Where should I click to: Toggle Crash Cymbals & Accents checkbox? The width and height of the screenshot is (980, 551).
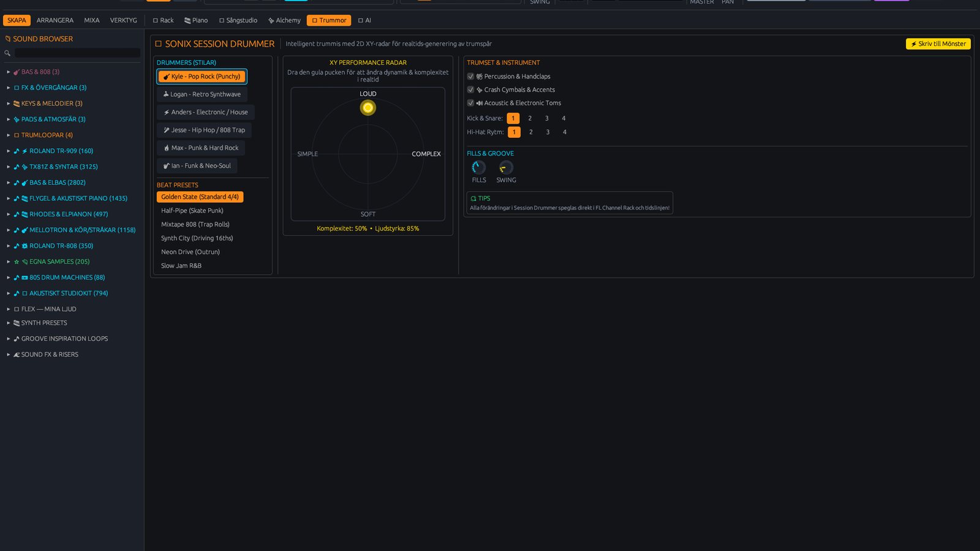(x=470, y=89)
